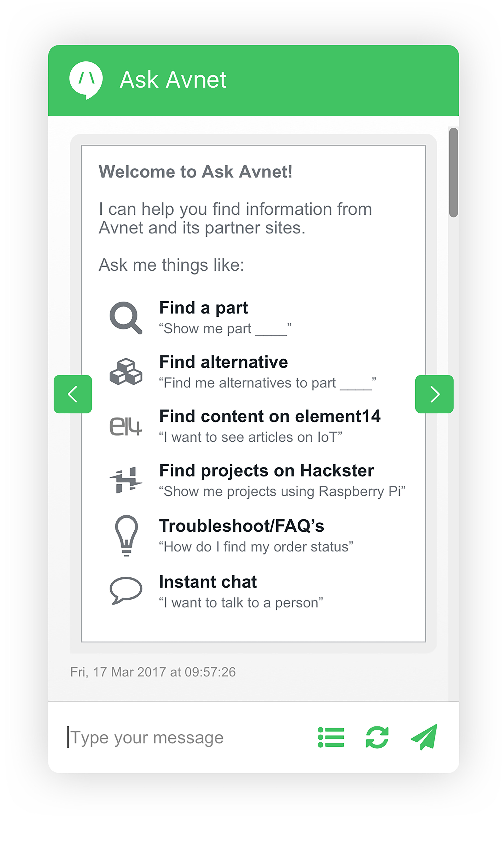
Task: Open the green list menu icon
Action: [x=331, y=737]
